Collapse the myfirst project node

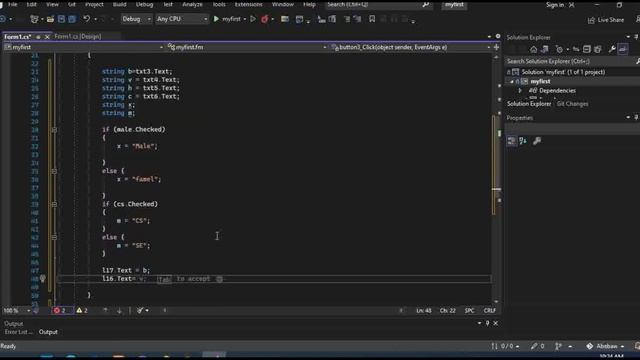tap(511, 82)
